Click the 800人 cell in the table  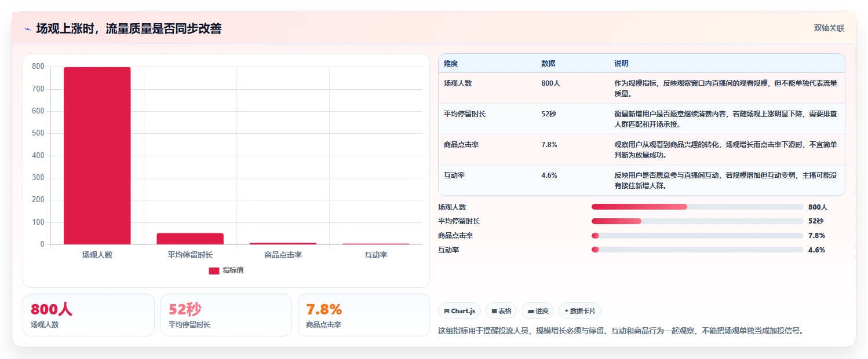point(550,83)
